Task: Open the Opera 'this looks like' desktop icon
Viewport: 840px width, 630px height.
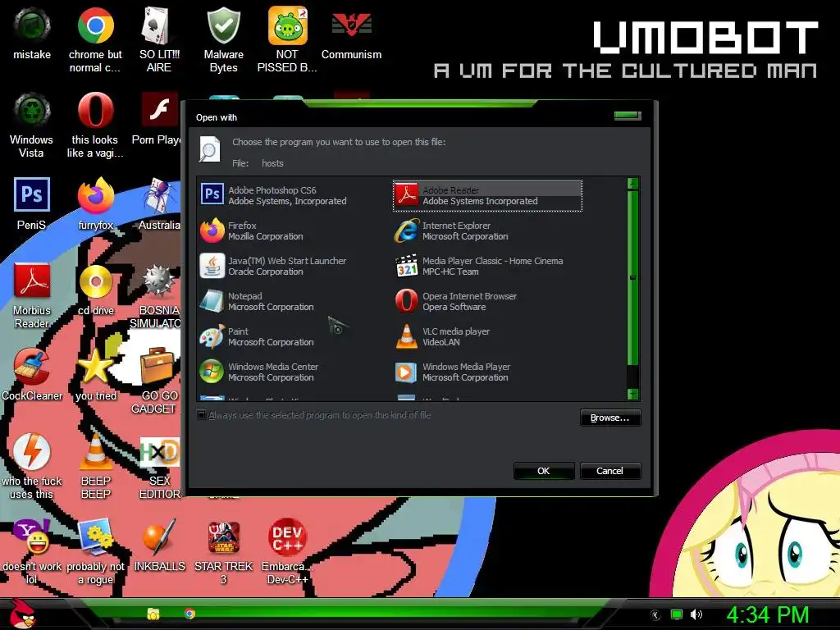Action: point(95,126)
